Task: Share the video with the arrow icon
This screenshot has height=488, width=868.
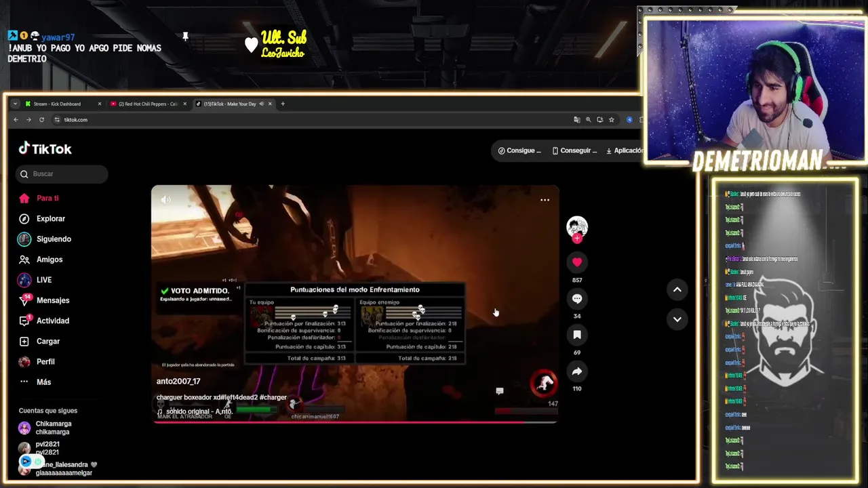Action: [577, 371]
